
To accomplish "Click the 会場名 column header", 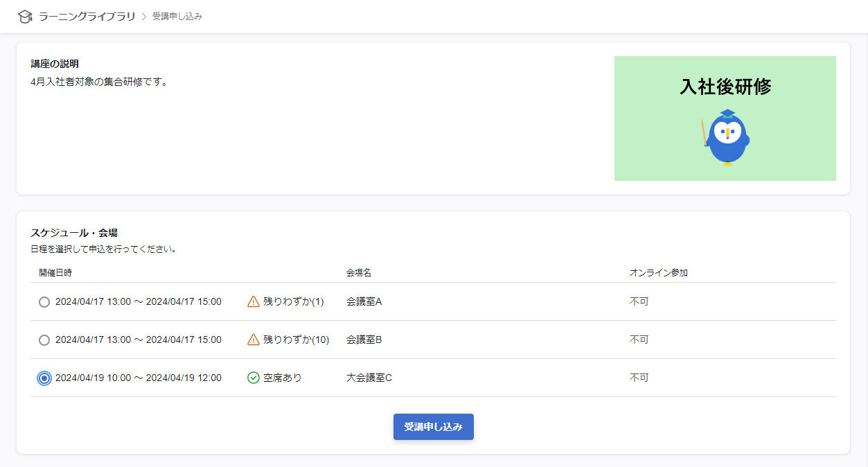I will tap(359, 273).
